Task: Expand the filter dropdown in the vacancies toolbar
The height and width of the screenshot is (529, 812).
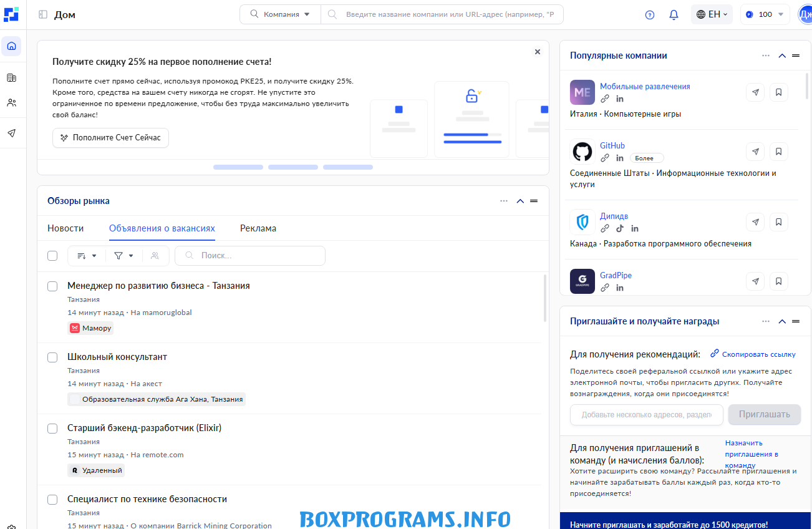Action: click(123, 256)
